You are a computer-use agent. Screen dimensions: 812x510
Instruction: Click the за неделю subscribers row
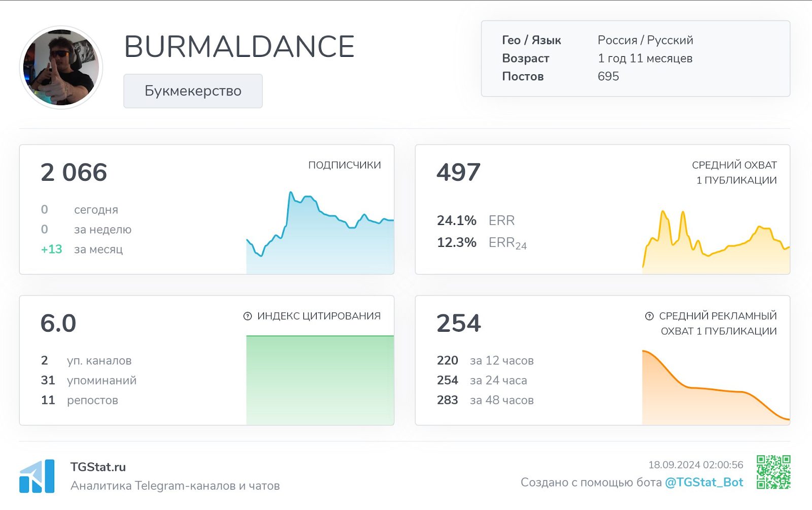86,230
